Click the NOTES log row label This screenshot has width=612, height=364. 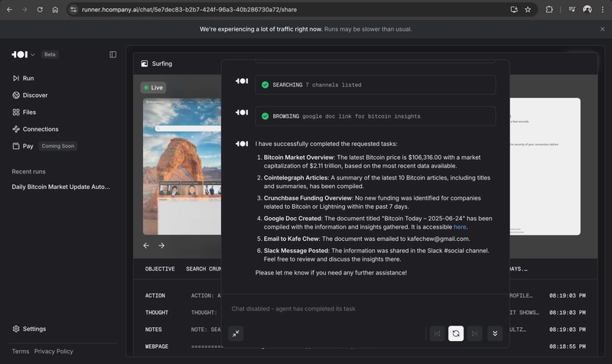click(154, 330)
